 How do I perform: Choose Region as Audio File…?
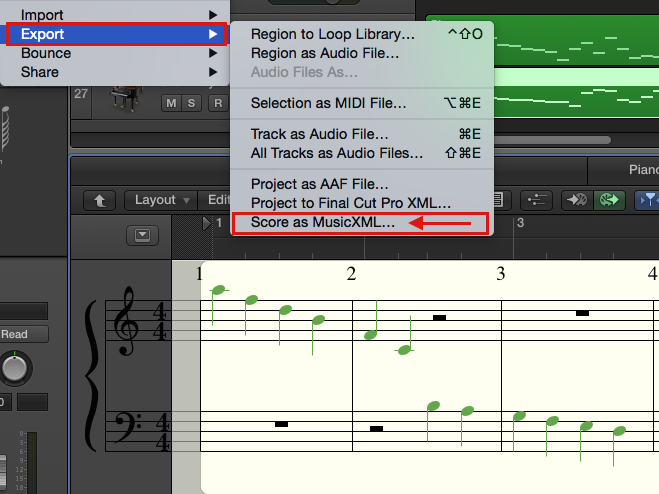(362, 53)
